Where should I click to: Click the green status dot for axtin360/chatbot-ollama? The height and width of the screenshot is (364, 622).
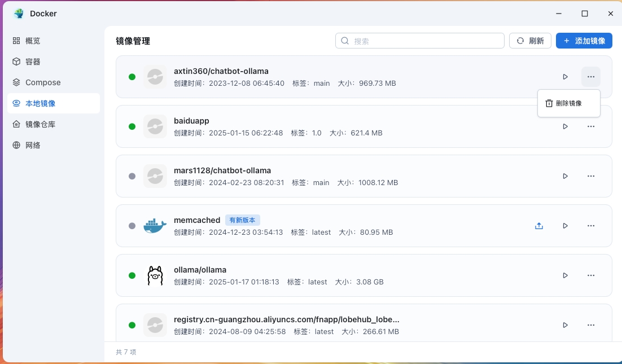coord(132,77)
